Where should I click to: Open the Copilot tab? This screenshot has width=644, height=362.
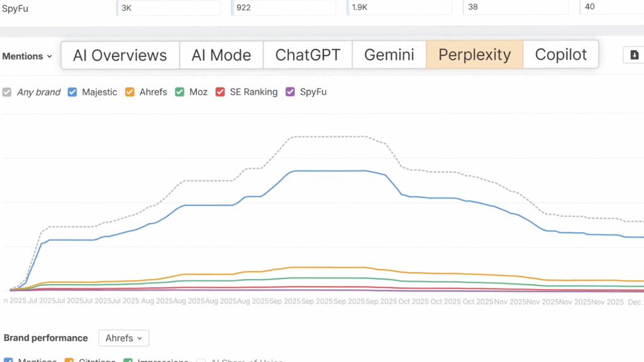561,55
